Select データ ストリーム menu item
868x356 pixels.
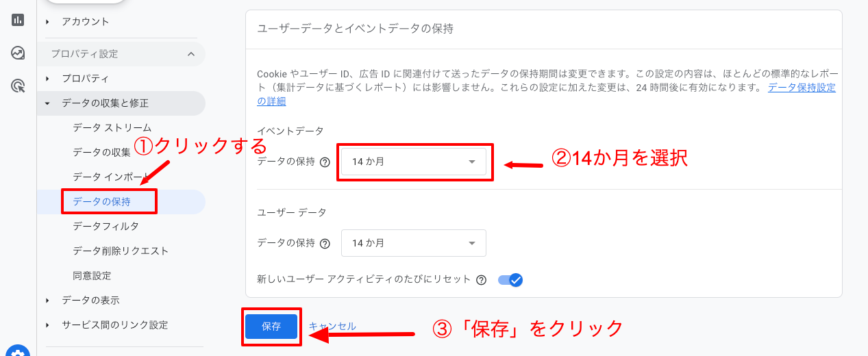click(112, 128)
